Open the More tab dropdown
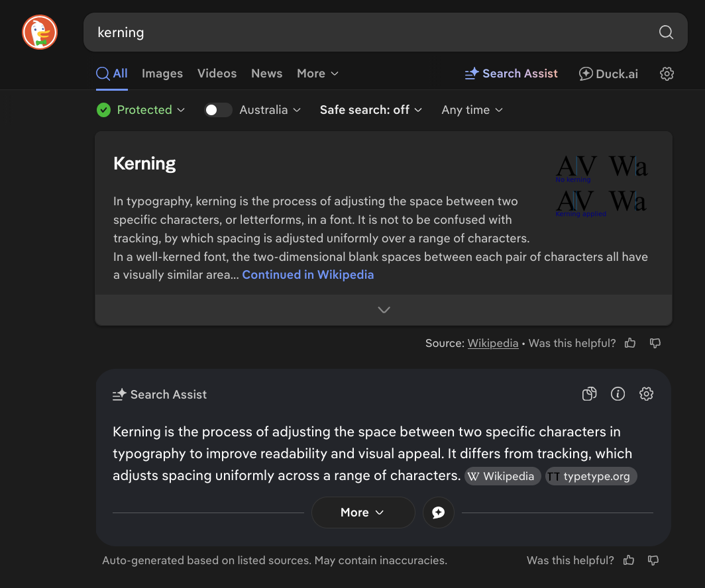Viewport: 705px width, 588px height. [x=317, y=73]
